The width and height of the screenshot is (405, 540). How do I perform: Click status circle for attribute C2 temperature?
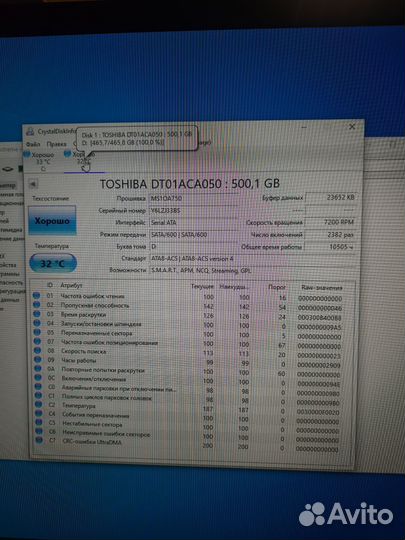point(38,404)
